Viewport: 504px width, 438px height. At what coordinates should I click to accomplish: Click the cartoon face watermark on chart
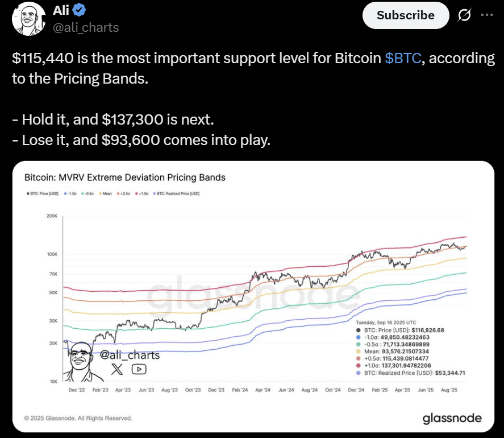point(79,362)
